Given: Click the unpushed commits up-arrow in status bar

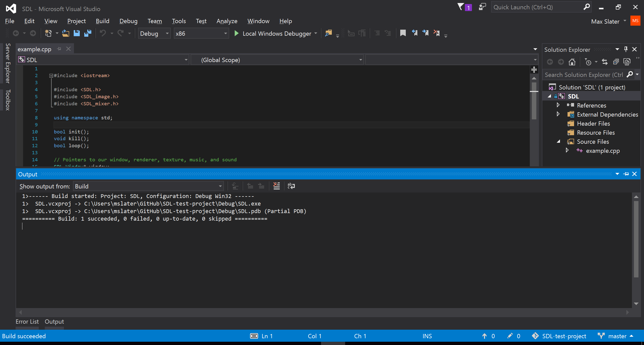Looking at the screenshot, I should (485, 336).
